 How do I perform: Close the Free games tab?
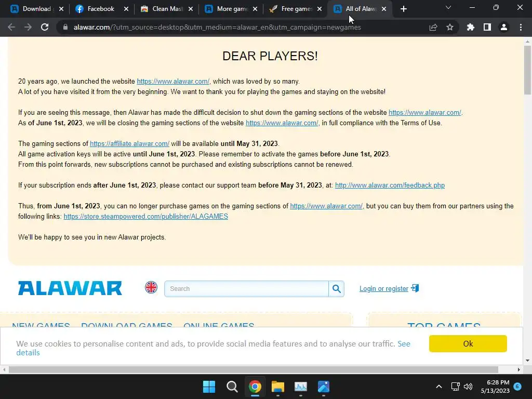point(320,9)
